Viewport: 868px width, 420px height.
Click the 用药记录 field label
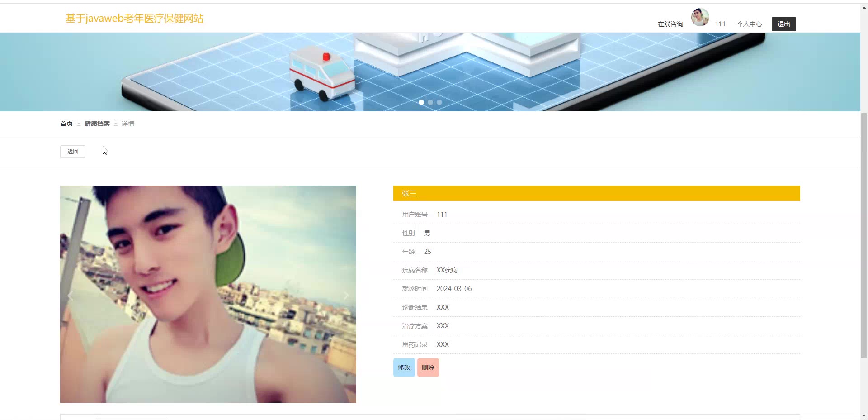[x=415, y=344]
